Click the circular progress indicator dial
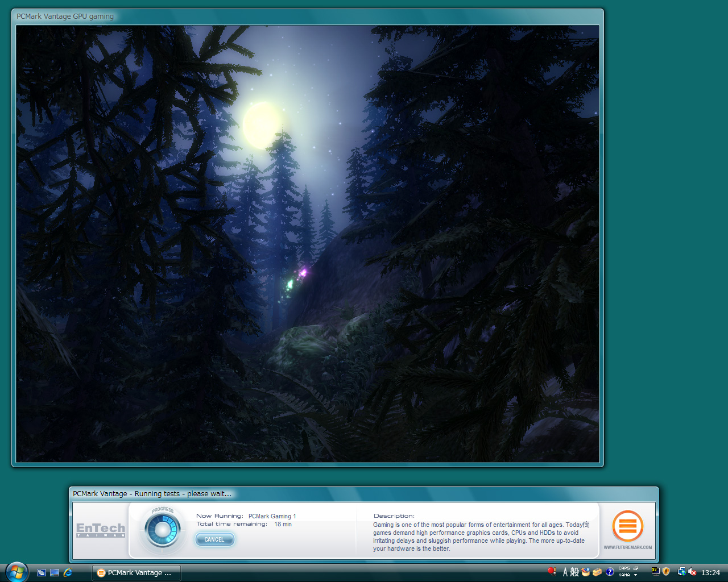The height and width of the screenshot is (582, 728). coord(163,530)
